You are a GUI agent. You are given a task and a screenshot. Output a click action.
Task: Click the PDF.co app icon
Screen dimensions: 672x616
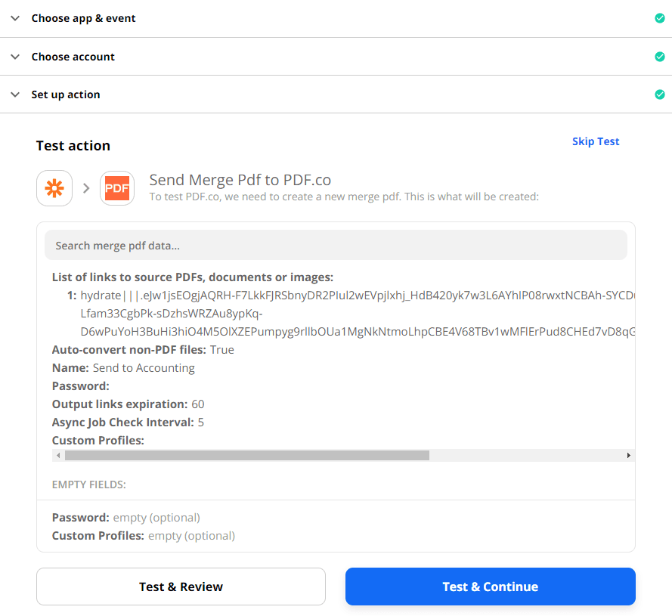pos(117,188)
